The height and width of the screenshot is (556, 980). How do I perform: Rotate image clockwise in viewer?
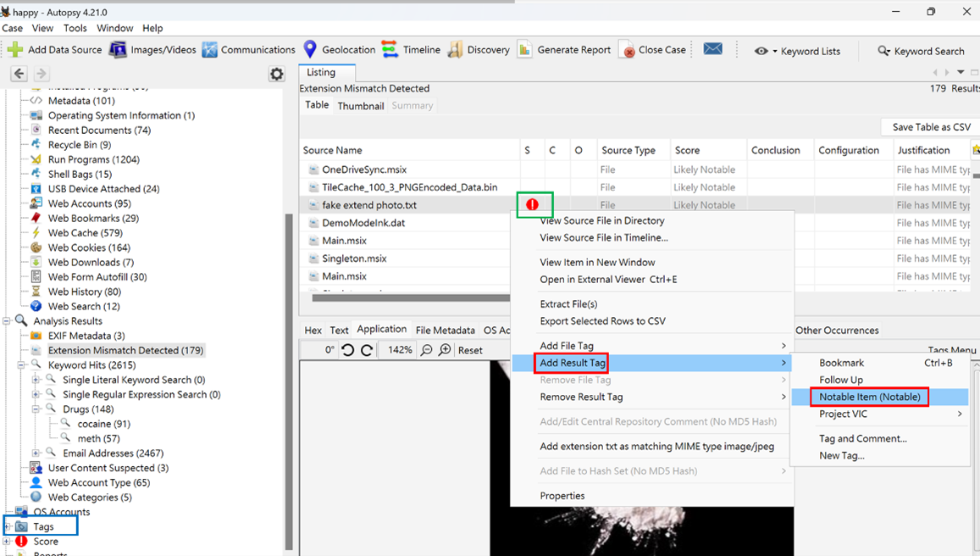tap(367, 350)
